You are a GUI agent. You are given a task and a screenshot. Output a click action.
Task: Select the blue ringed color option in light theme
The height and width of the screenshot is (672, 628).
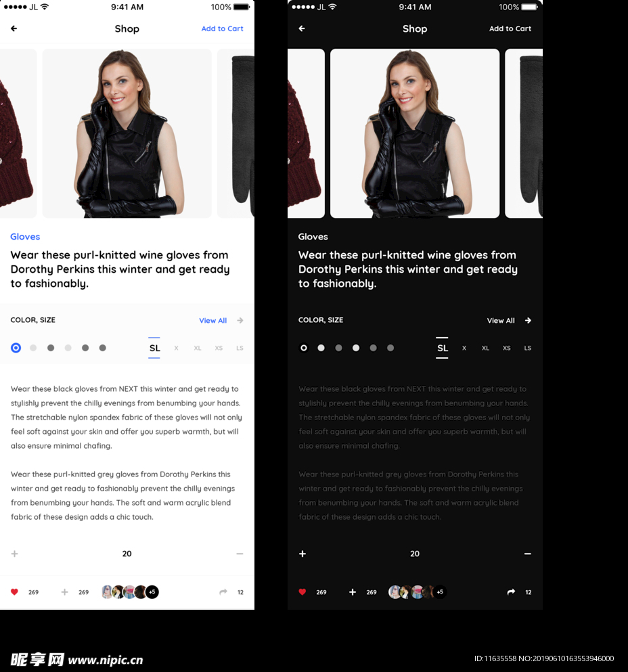[x=16, y=348]
